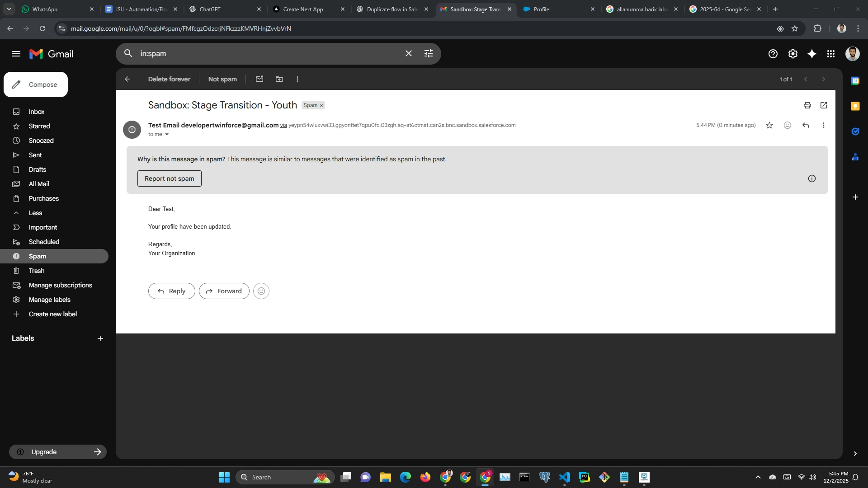
Task: Open Gemini sparkle icon in top bar
Action: coord(811,54)
